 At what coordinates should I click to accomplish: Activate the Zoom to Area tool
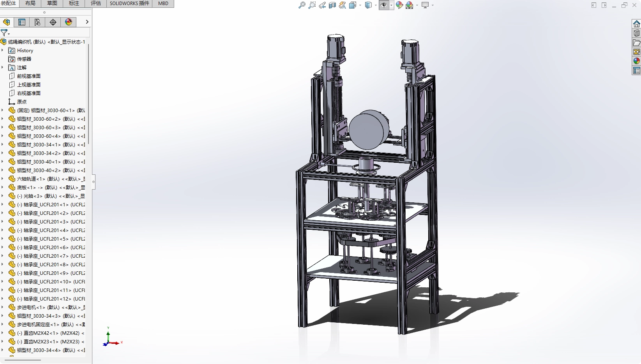(x=312, y=5)
